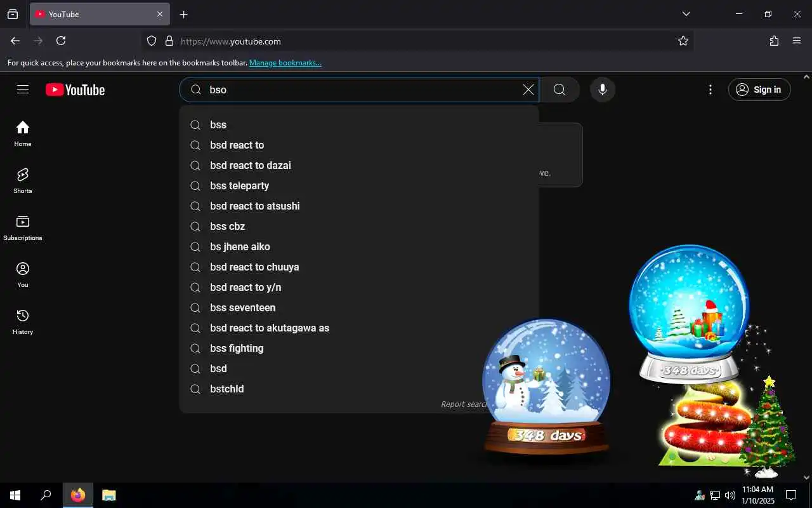Pick suggestion "bsd react to akutagawa as"

(x=359, y=328)
